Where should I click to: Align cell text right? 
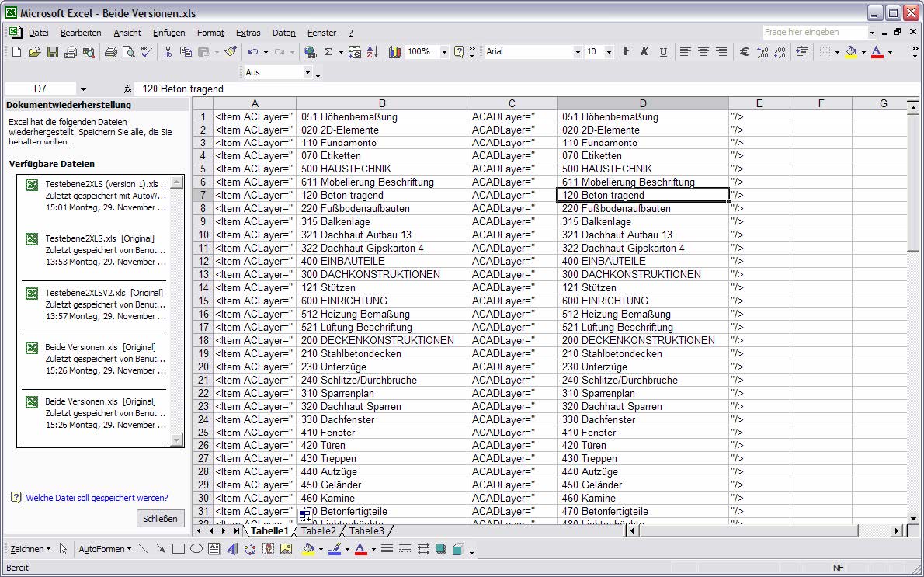coord(721,53)
